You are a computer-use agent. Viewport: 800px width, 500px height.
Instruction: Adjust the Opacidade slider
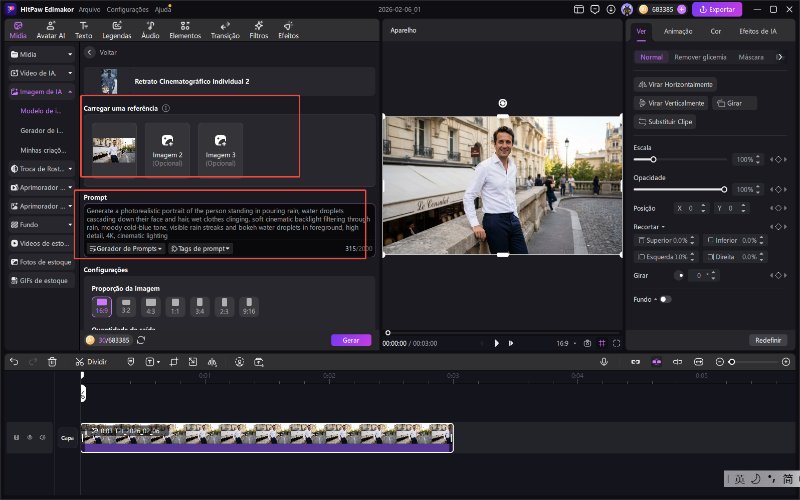(723, 189)
